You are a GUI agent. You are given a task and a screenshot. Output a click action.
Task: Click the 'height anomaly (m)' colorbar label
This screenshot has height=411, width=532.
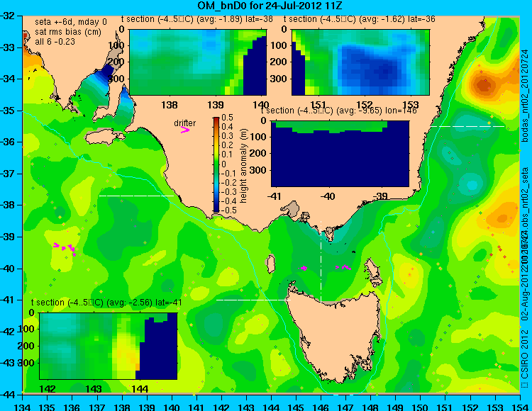(x=243, y=166)
